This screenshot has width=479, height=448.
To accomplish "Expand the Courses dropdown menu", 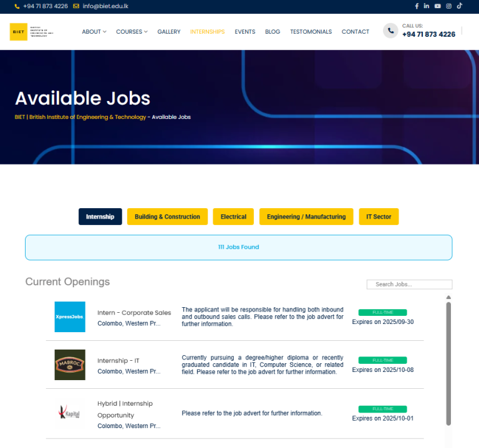I will point(132,32).
